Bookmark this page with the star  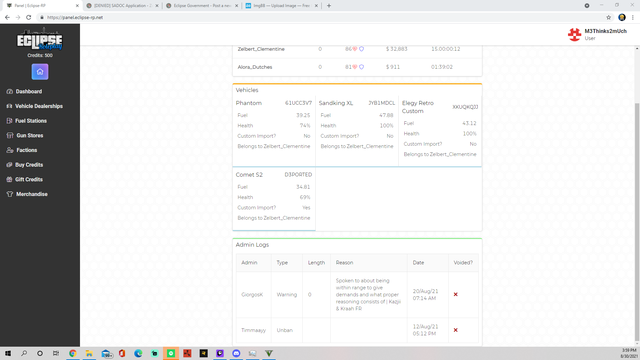pos(609,17)
